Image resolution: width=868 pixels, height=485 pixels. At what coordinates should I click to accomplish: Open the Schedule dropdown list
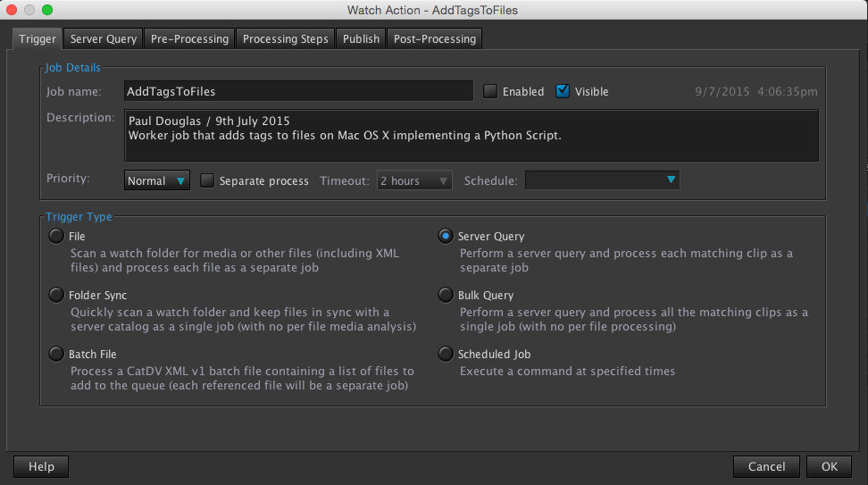point(602,181)
